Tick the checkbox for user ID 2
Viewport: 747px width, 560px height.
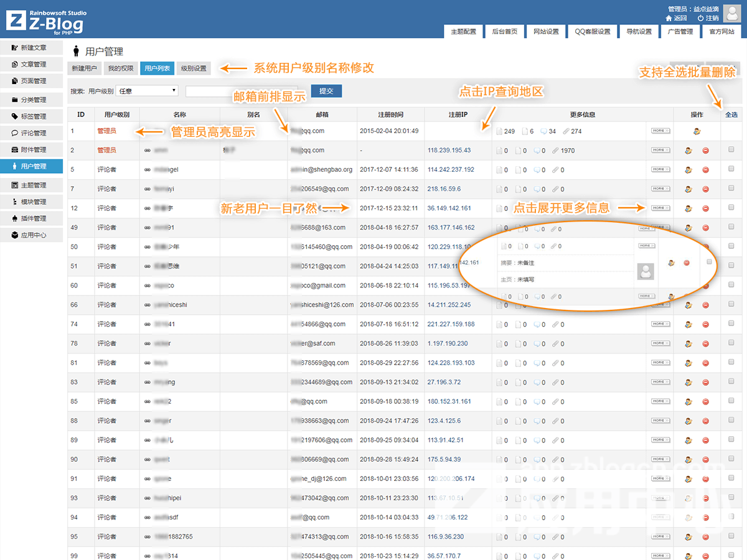pyautogui.click(x=731, y=149)
